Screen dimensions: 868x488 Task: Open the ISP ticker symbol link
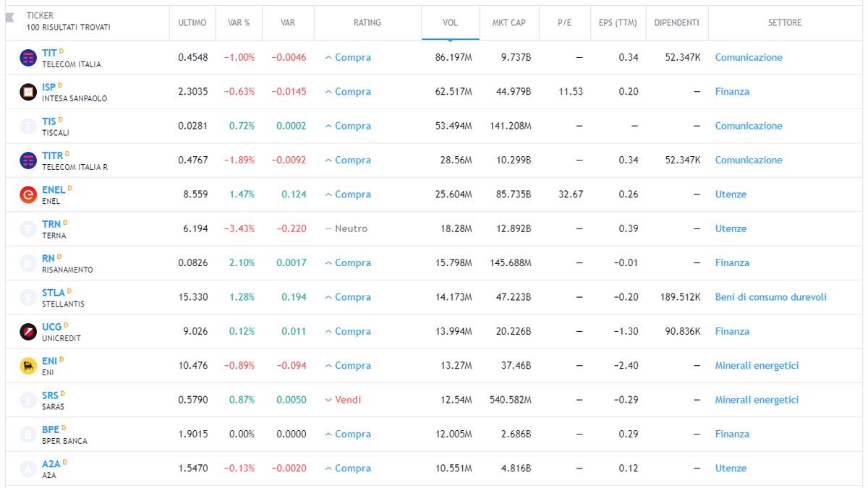tap(48, 87)
